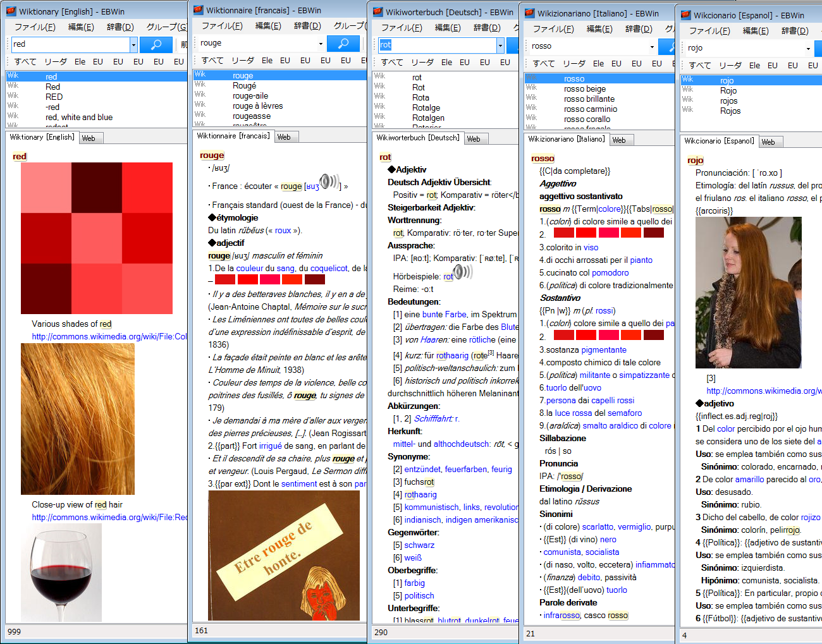Open グループ menu in Wiktionary English window

pyautogui.click(x=166, y=27)
